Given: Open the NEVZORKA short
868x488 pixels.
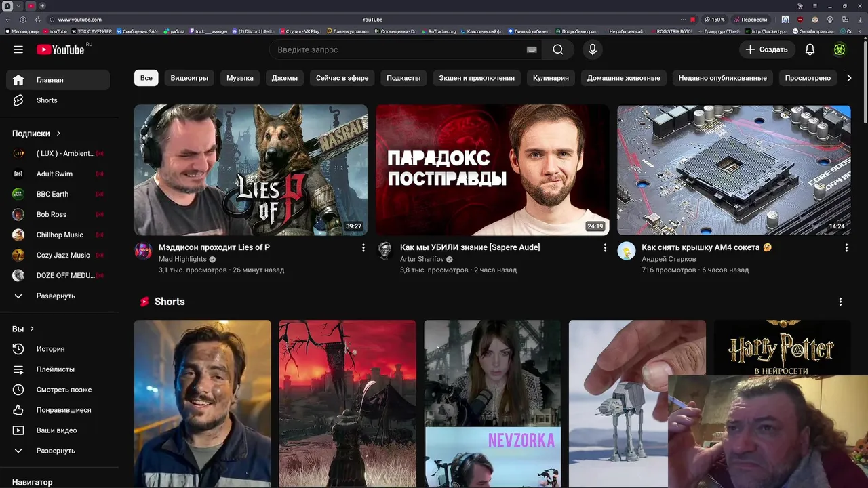Looking at the screenshot, I should pos(492,404).
